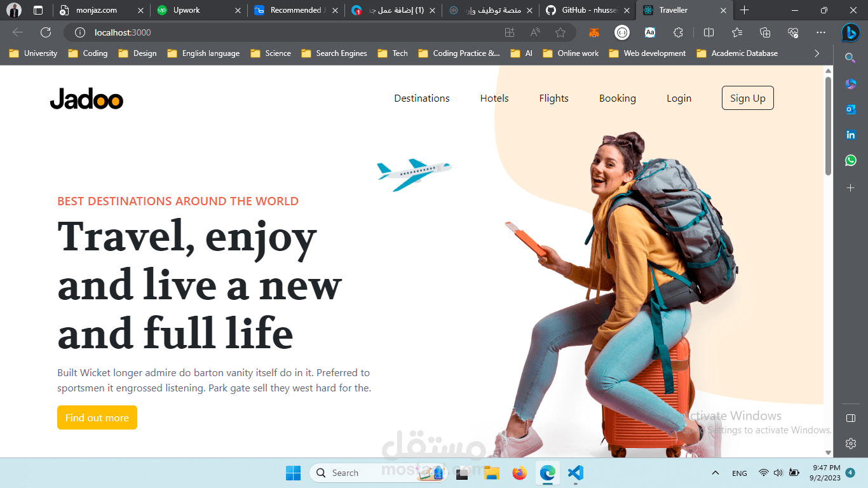The width and height of the screenshot is (868, 488).
Task: Show more bookmarks bar items chevron
Action: [817, 53]
